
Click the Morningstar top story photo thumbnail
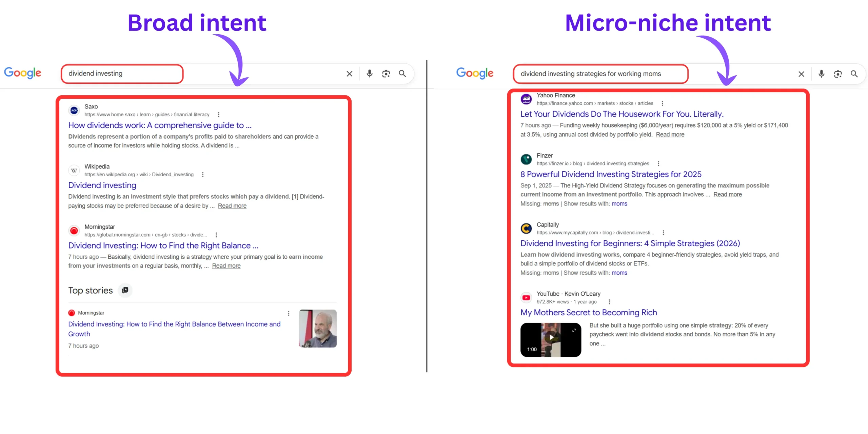[x=317, y=329]
